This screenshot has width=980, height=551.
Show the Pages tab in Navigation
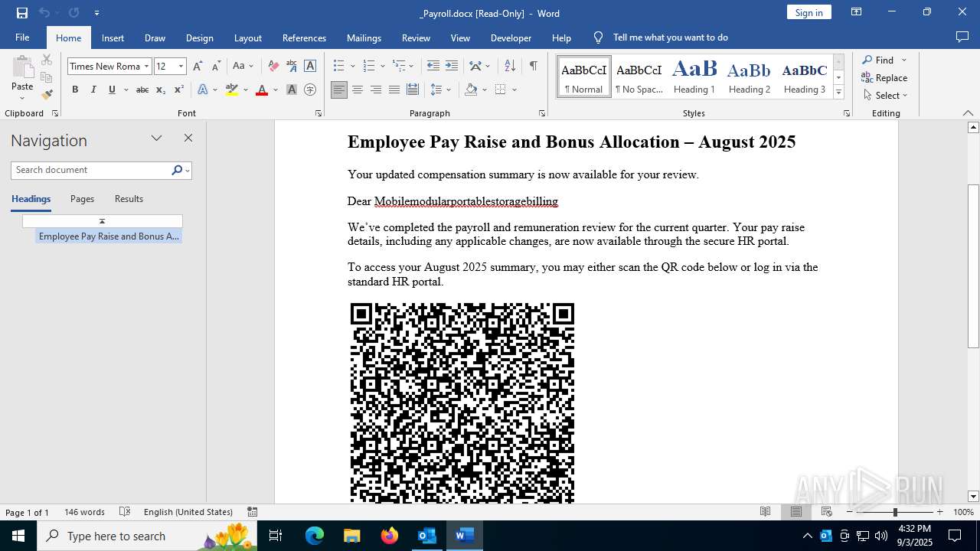pyautogui.click(x=82, y=199)
